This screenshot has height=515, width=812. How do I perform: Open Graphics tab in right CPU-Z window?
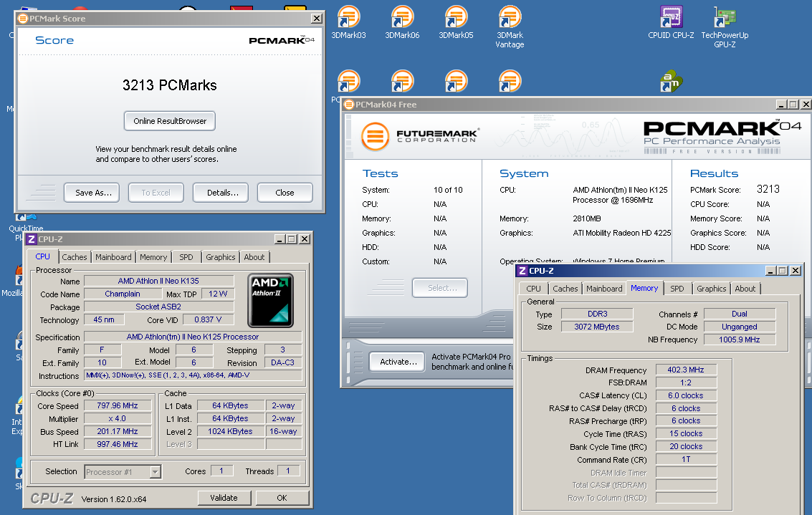point(712,289)
